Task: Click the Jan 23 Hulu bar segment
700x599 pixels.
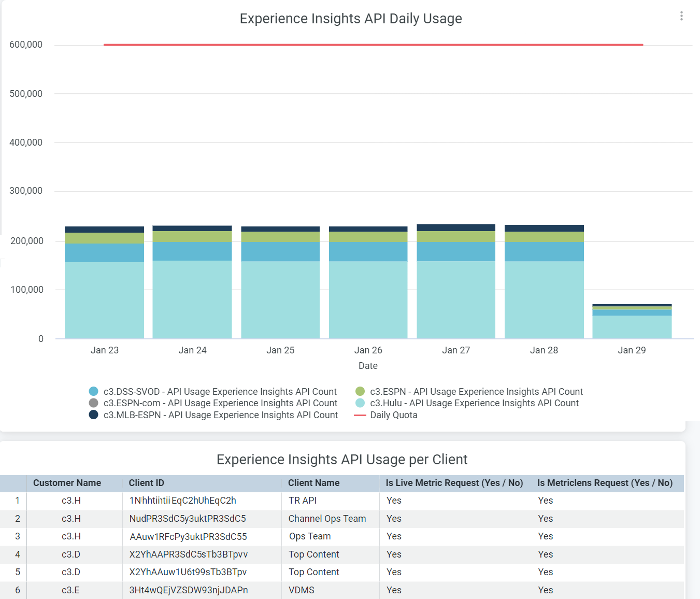Action: point(104,301)
